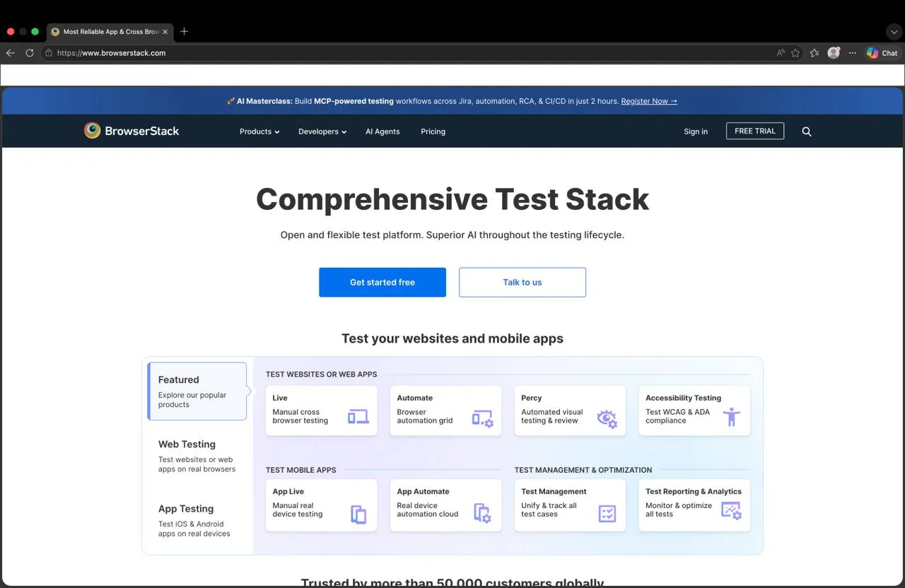Open the browser profile avatar

coord(834,53)
